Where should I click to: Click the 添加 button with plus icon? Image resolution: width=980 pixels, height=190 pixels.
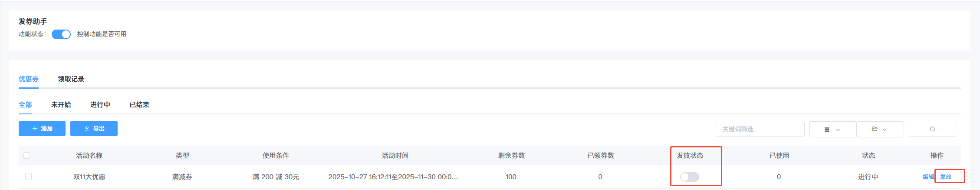[x=42, y=129]
